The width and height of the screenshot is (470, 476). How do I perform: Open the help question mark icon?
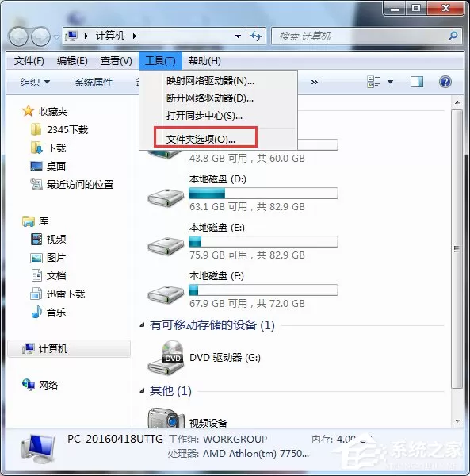[x=445, y=82]
